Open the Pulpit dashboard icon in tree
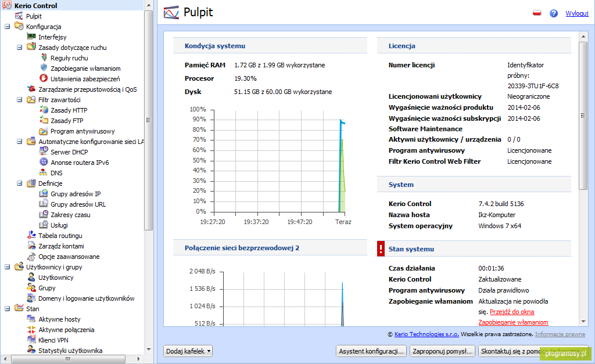Image resolution: width=595 pixels, height=364 pixels. pos(19,16)
